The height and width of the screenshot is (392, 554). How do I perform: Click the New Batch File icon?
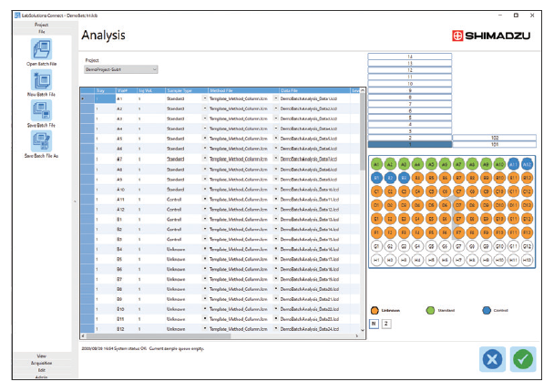click(x=41, y=80)
